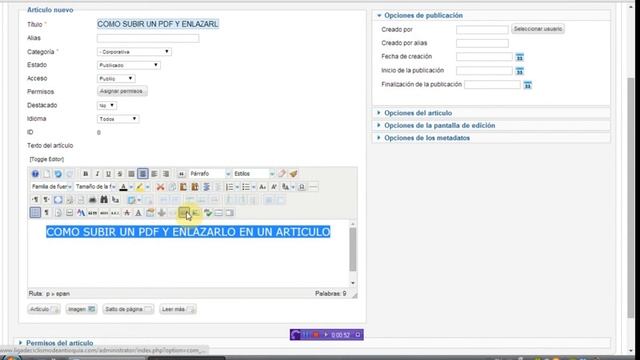The width and height of the screenshot is (640, 360).
Task: Click the Copy icon
Action: click(x=172, y=187)
